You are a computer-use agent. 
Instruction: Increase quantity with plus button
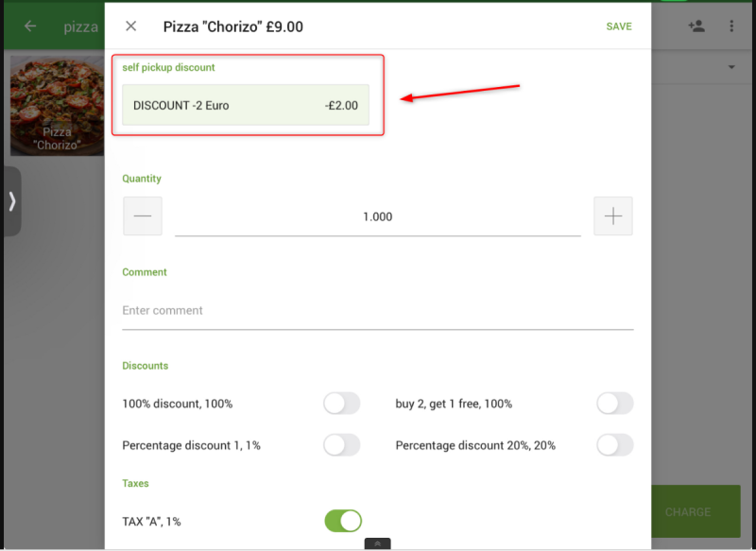click(613, 216)
